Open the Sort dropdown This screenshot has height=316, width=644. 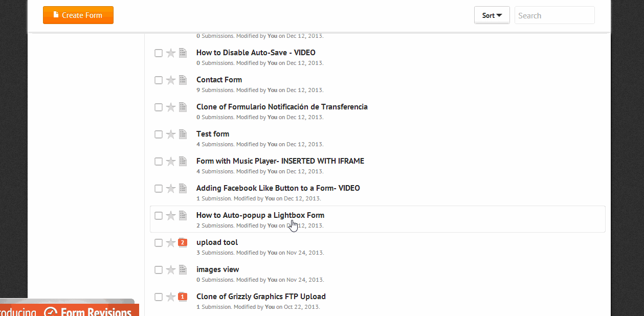coord(492,15)
